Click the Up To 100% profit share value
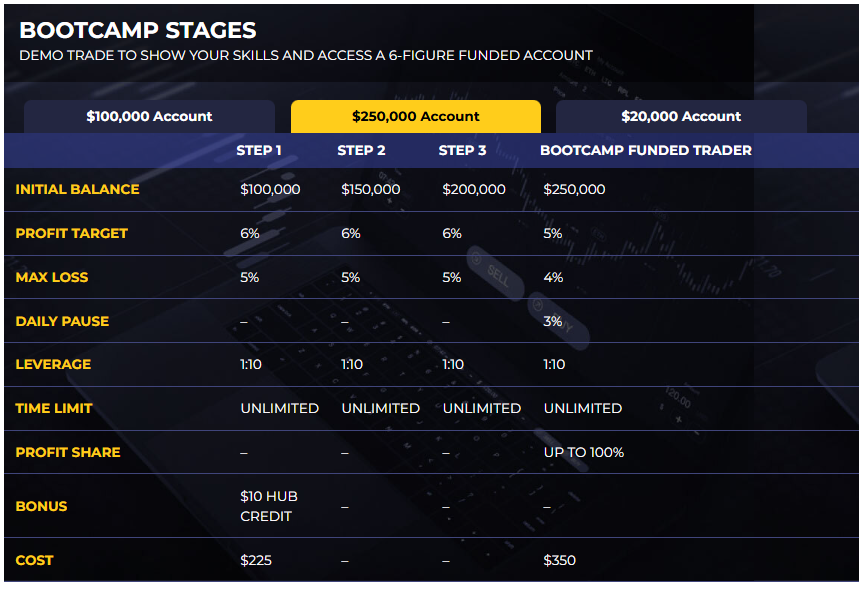The width and height of the screenshot is (863, 589). tap(583, 452)
